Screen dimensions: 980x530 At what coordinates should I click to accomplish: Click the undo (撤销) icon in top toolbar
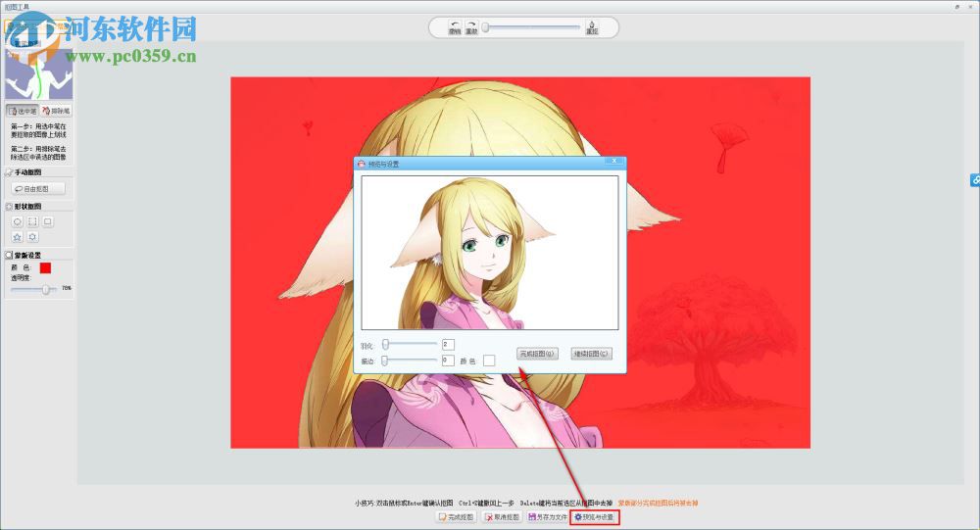(x=455, y=26)
